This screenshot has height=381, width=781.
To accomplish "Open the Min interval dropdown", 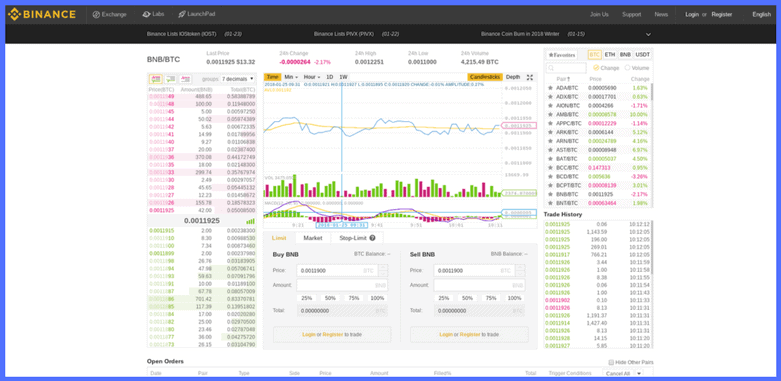I will coord(291,77).
